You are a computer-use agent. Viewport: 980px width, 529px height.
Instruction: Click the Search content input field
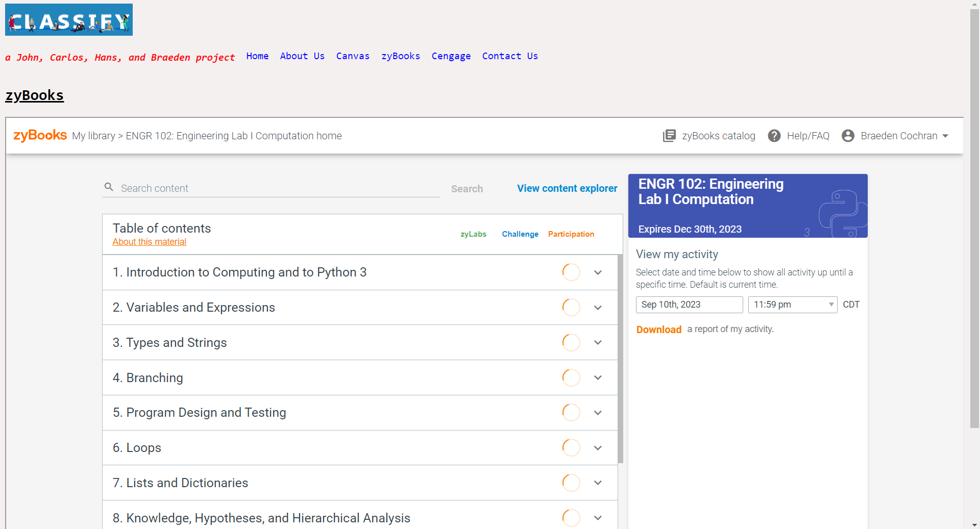(x=278, y=188)
